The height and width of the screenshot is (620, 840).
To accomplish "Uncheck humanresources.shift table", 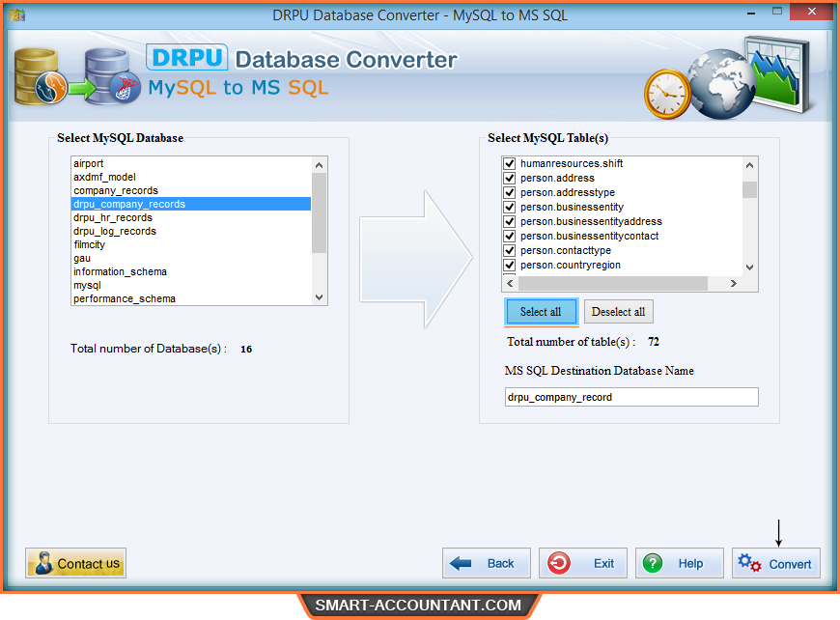I will point(510,163).
